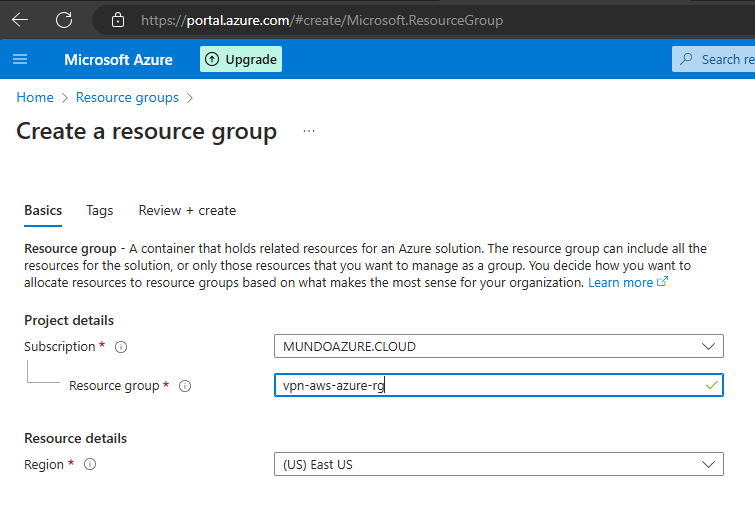755x511 pixels.
Task: Show Resource group info tooltip icon
Action: pos(185,386)
